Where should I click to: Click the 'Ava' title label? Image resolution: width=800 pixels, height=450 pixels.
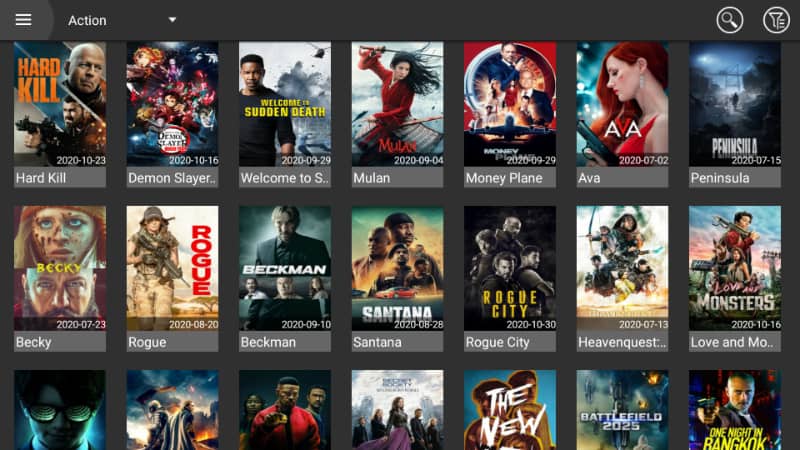(622, 178)
